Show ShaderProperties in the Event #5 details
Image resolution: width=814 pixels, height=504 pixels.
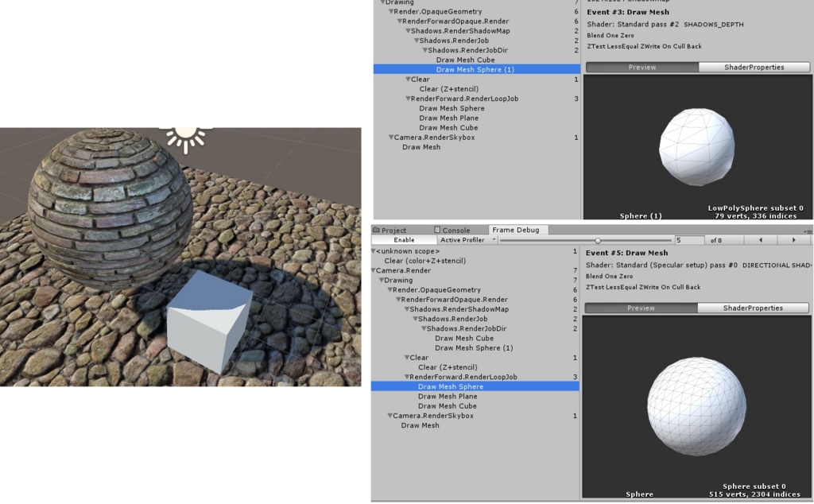pos(753,308)
